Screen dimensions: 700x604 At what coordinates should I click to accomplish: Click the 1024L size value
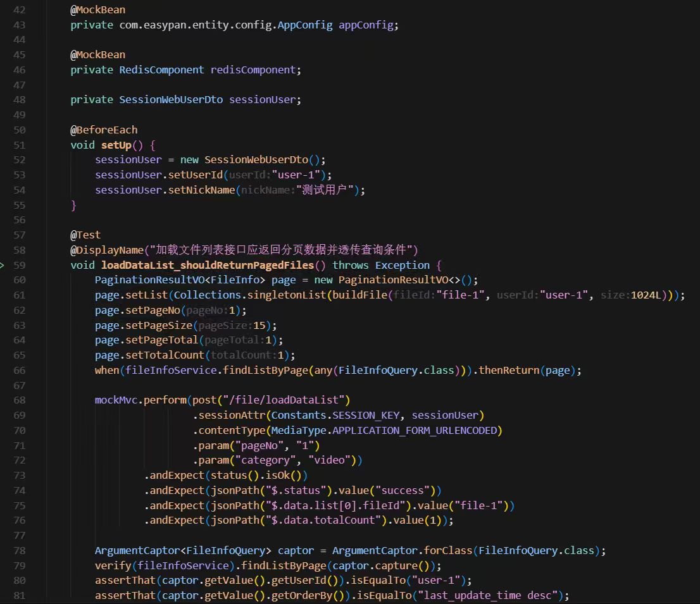tap(646, 295)
